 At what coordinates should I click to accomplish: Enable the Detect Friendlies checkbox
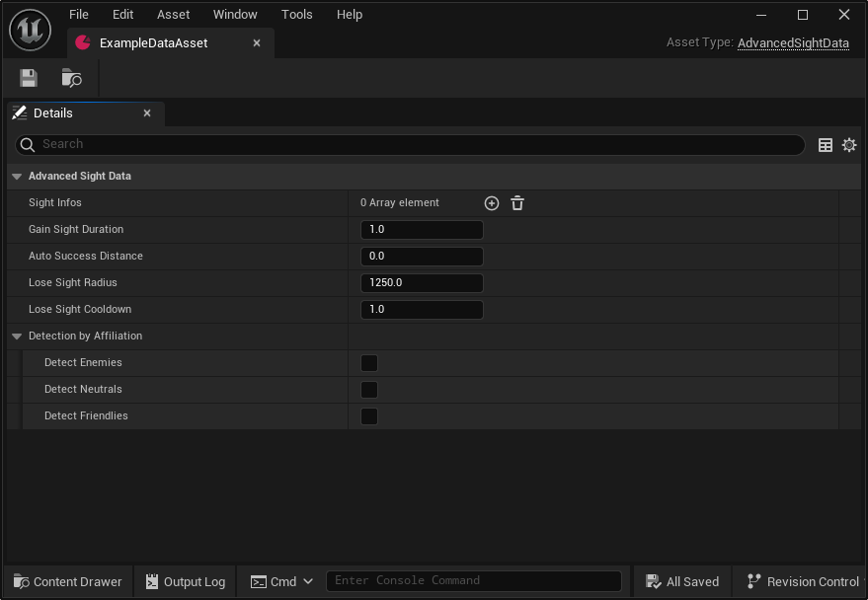click(x=369, y=416)
